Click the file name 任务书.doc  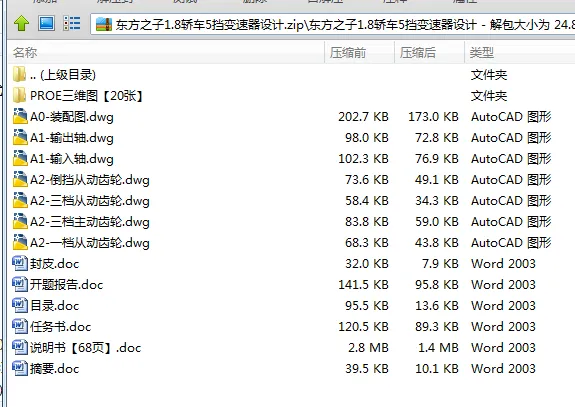(61, 326)
